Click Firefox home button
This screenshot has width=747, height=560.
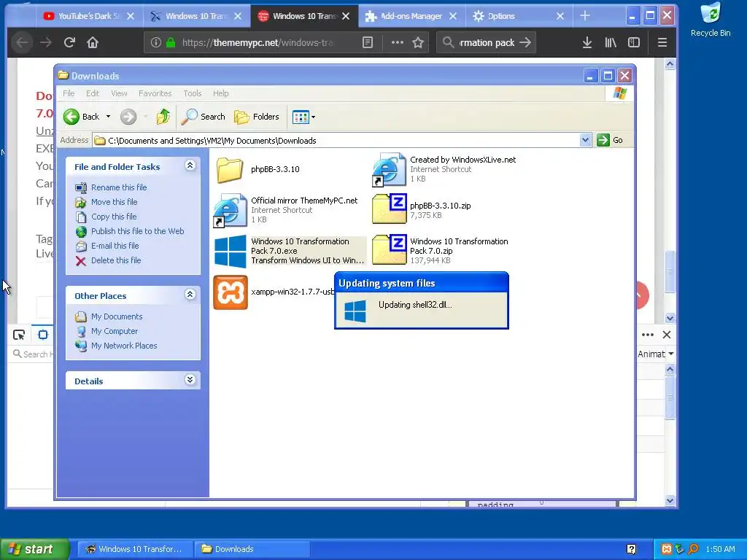coord(93,42)
